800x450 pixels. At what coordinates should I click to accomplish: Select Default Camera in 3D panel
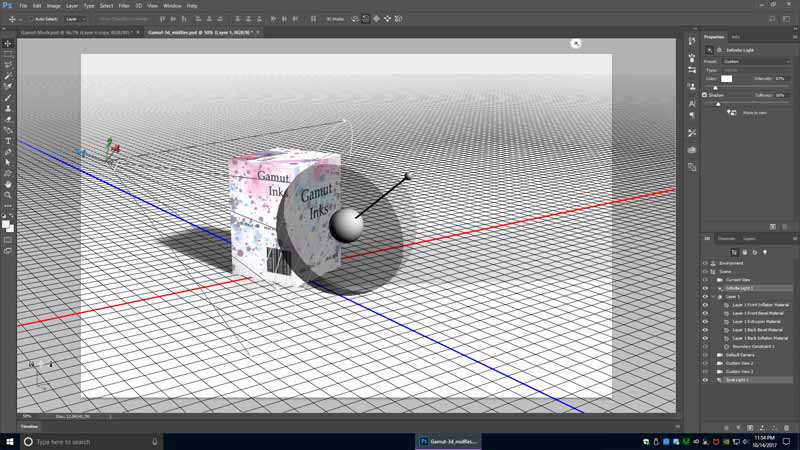pos(740,355)
